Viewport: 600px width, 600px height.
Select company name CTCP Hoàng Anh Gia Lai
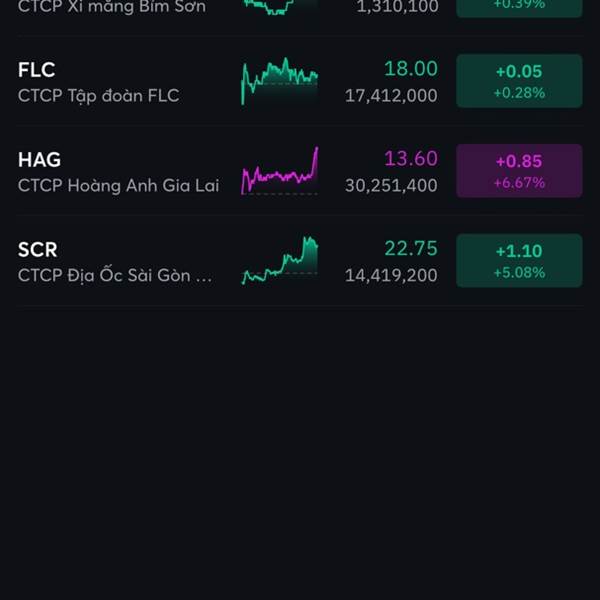118,186
